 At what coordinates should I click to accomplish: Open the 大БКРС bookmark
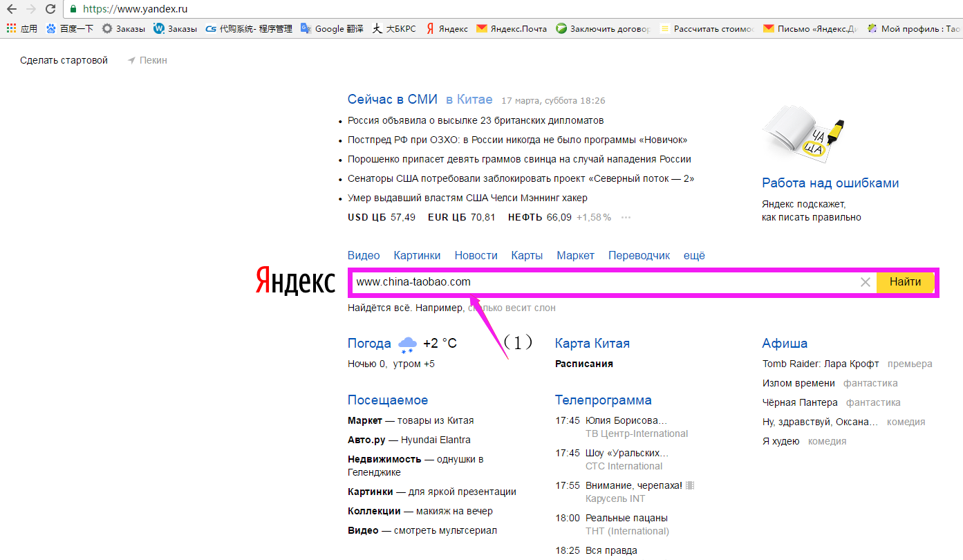click(394, 29)
